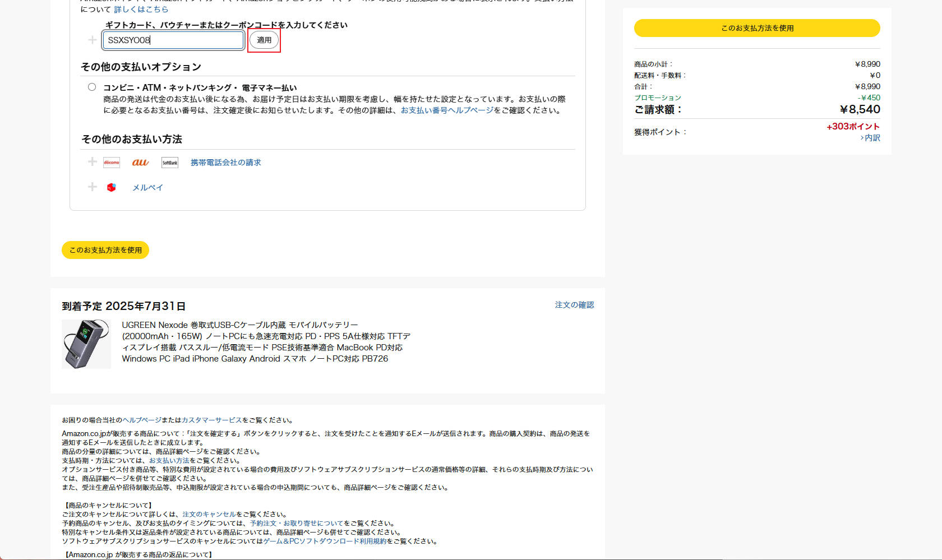
Task: Click the 到着予定 2025年7月31日 heading
Action: coord(124,306)
